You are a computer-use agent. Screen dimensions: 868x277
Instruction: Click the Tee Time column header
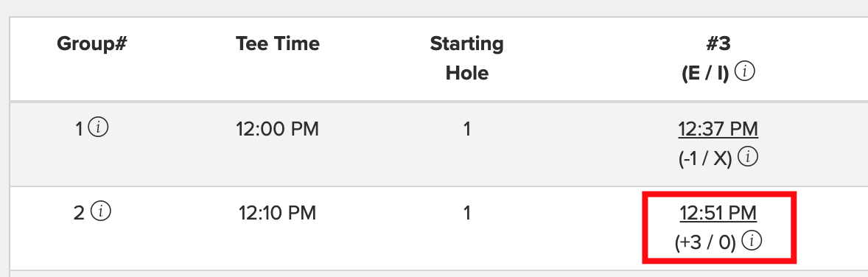point(277,43)
